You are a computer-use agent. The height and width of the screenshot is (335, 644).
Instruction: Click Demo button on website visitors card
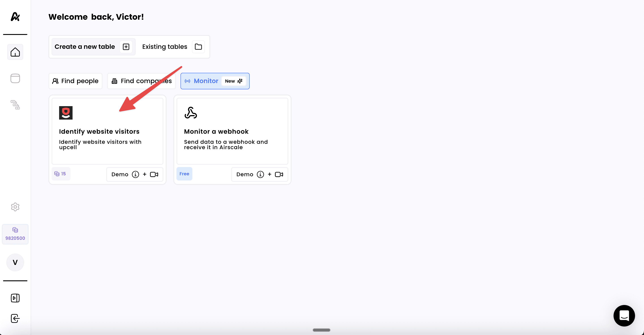(135, 174)
